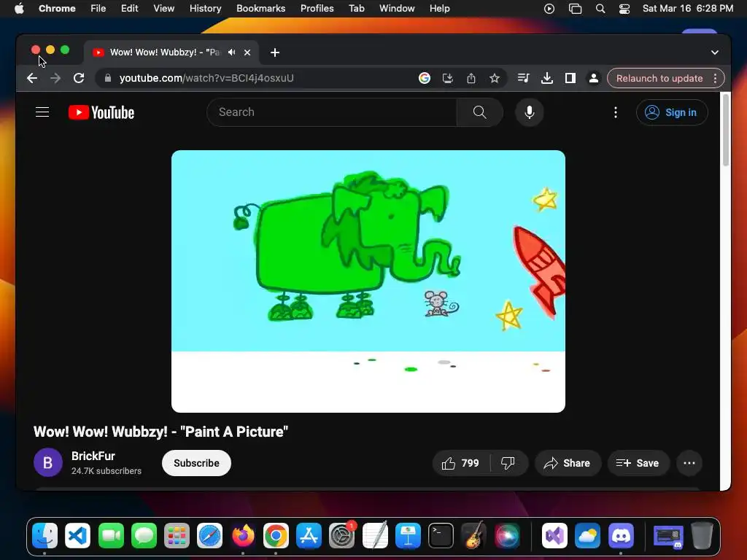Open the Help menu
This screenshot has width=747, height=560.
pos(439,9)
